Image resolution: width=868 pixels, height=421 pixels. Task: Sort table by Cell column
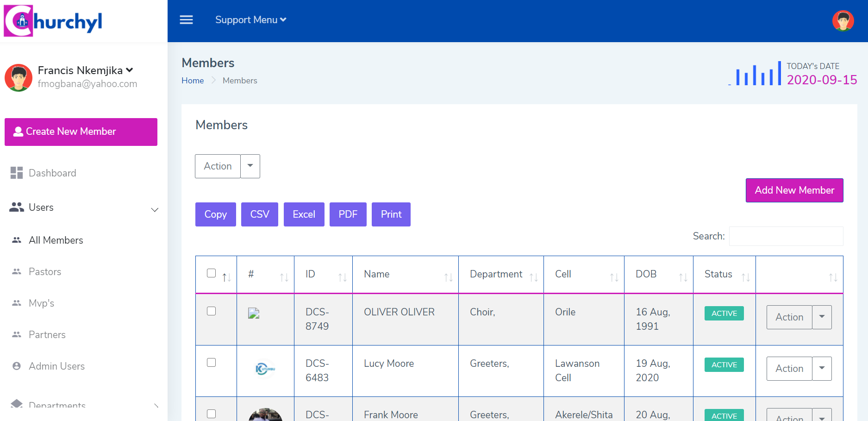(614, 277)
